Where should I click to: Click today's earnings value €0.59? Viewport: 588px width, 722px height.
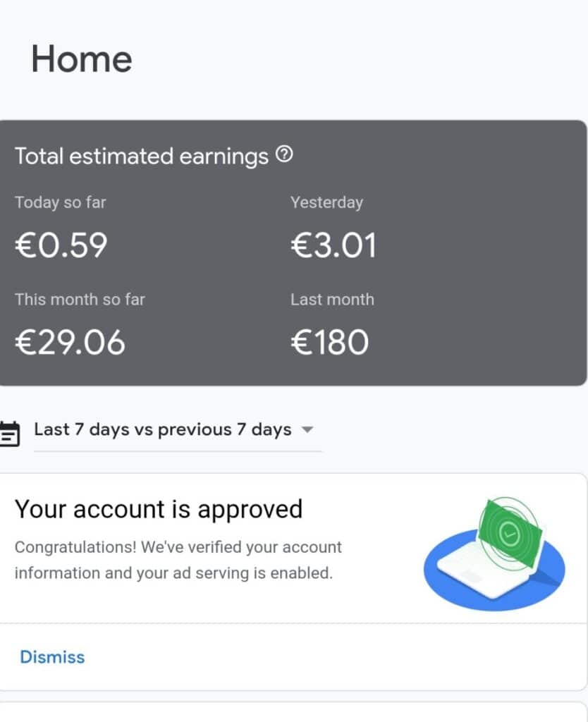point(61,245)
